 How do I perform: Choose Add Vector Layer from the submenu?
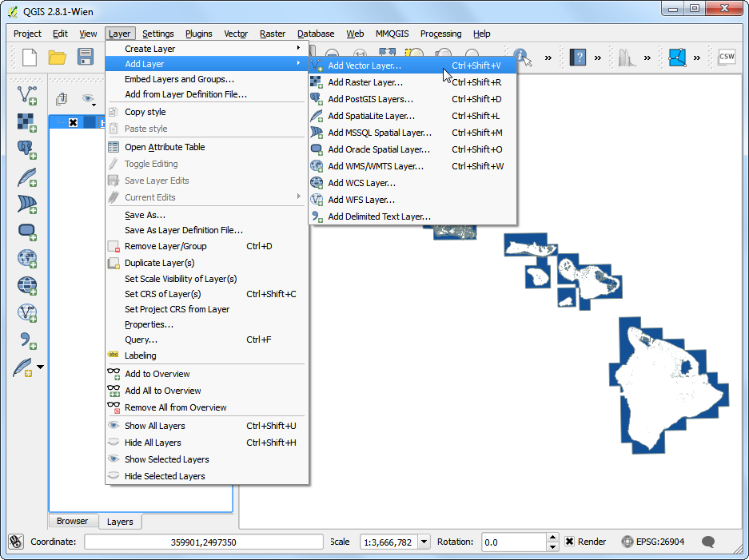tap(412, 66)
